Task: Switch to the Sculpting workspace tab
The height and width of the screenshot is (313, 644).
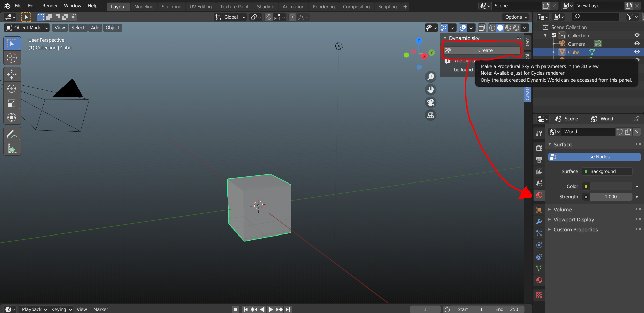Action: pos(171,6)
